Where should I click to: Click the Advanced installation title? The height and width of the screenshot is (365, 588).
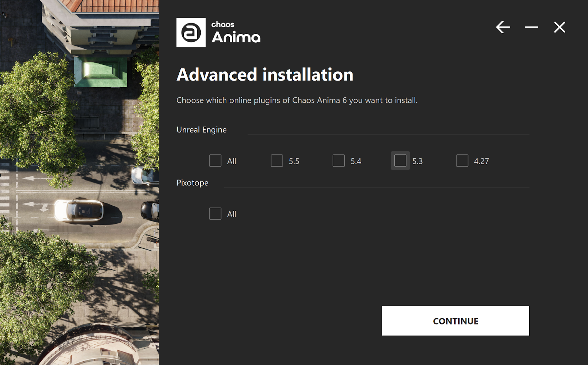pos(265,75)
